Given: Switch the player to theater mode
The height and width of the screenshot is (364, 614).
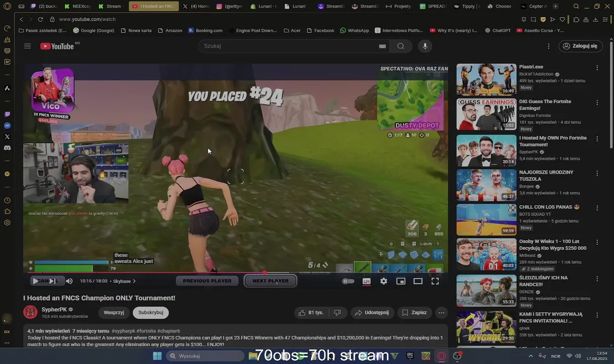Looking at the screenshot, I should [x=418, y=281].
